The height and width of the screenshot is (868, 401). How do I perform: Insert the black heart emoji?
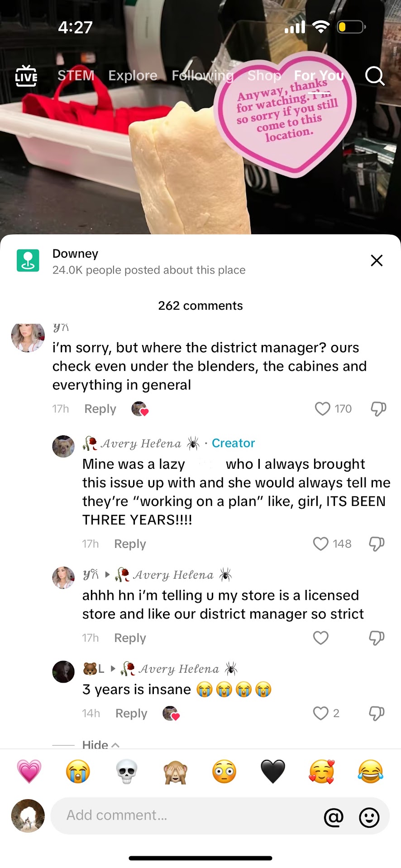tap(273, 771)
